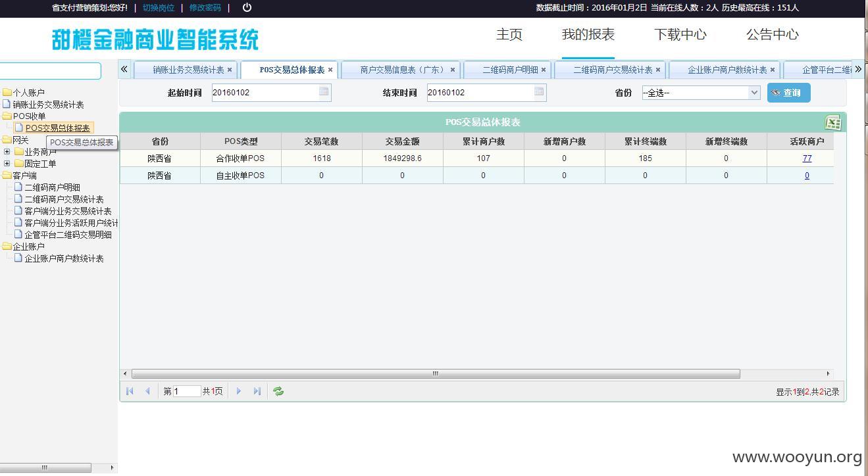Close the 企业账户商户数统计表 tab
Viewport: 868px width, 476px height.
click(x=773, y=70)
